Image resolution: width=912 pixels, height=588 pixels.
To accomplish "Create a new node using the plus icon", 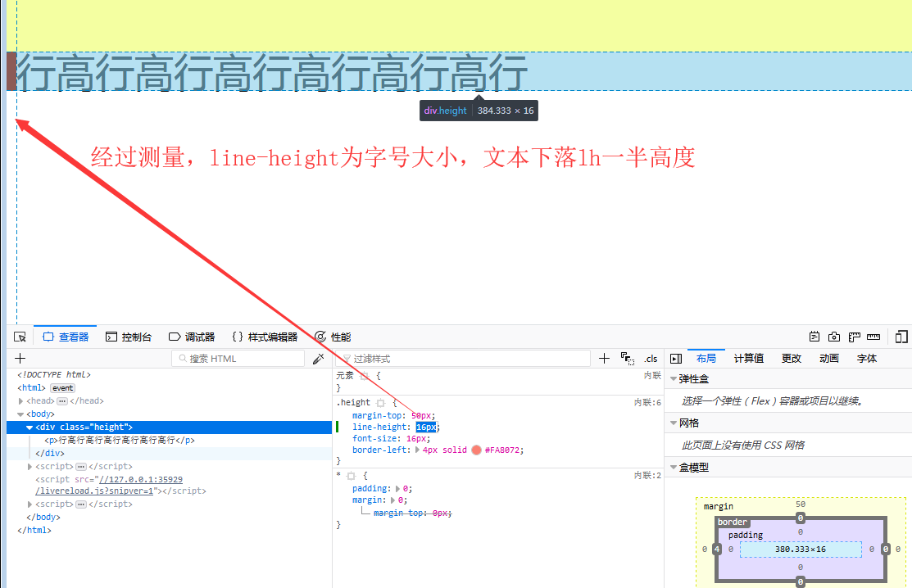I will click(x=20, y=358).
